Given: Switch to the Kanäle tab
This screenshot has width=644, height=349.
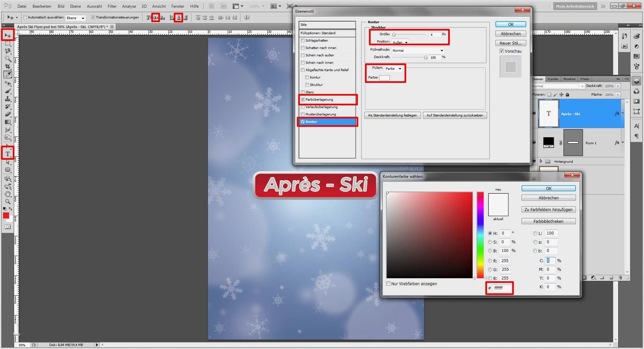Looking at the screenshot, I should (553, 79).
